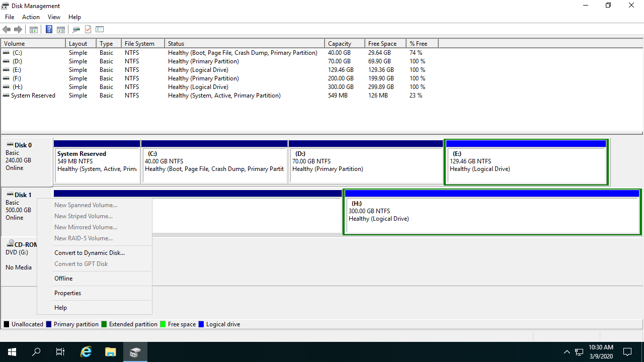Open the checklist settings toolbar icon
This screenshot has width=644, height=362.
(100, 29)
